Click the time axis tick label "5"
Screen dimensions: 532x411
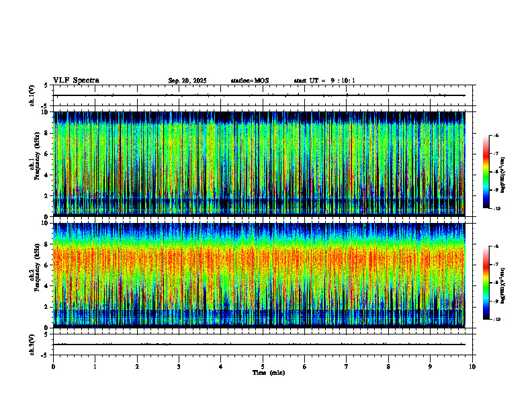[x=263, y=367]
